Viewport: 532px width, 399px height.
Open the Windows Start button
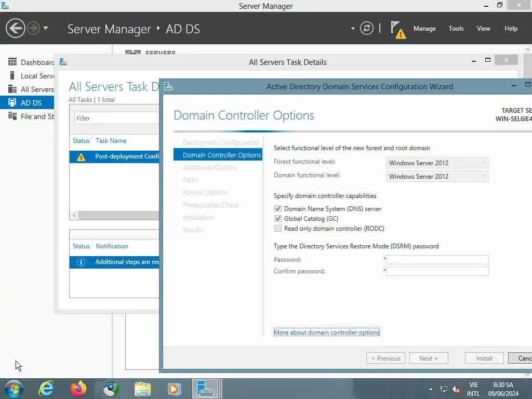click(x=14, y=389)
